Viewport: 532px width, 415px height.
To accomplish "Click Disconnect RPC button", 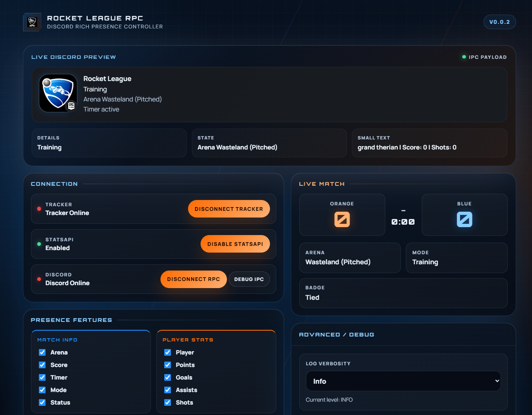I will point(193,279).
